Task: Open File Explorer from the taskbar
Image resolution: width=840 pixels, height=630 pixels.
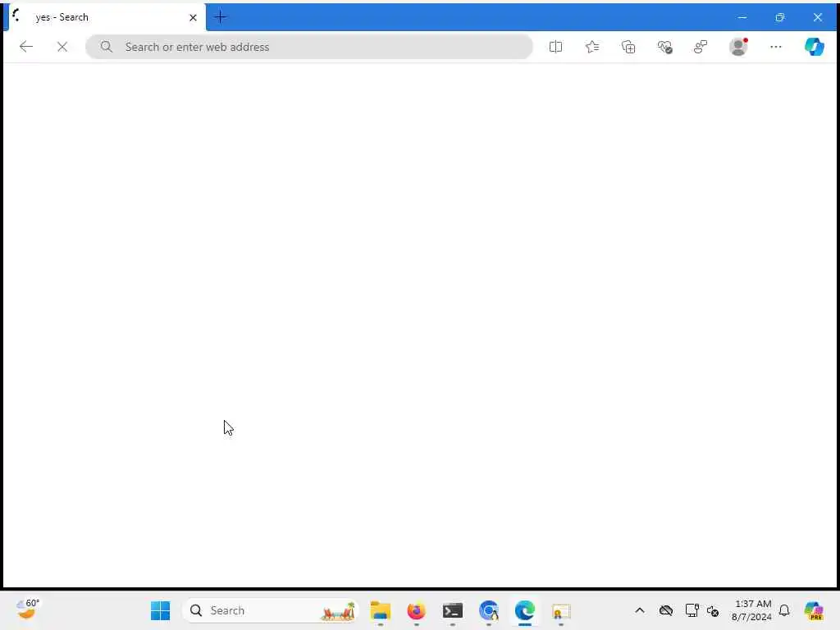Action: click(381, 610)
